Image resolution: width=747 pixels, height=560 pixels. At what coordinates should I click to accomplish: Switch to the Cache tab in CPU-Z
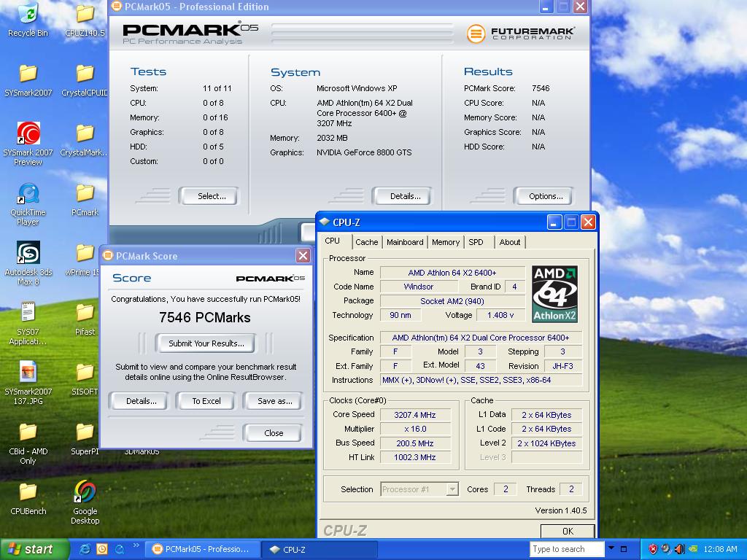[366, 242]
